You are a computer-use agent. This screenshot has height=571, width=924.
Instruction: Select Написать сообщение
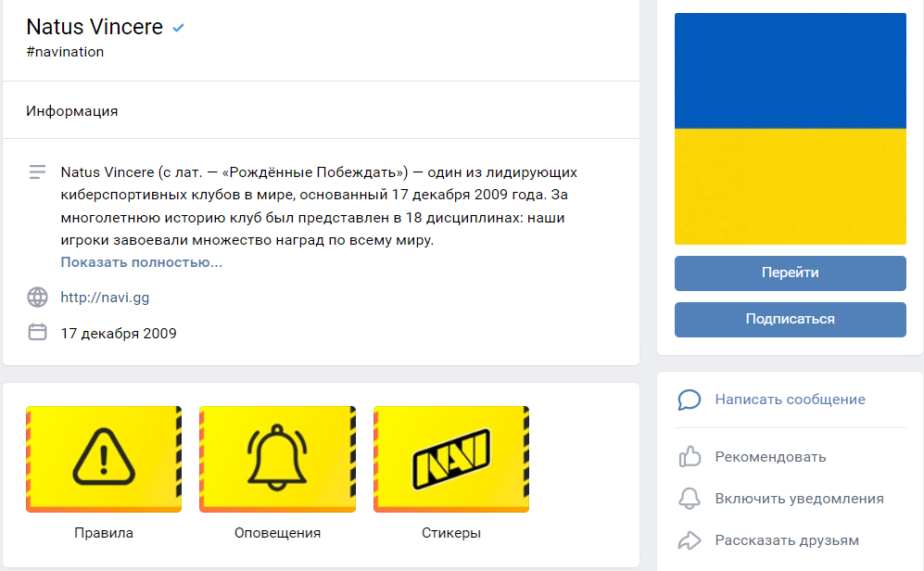[x=791, y=400]
